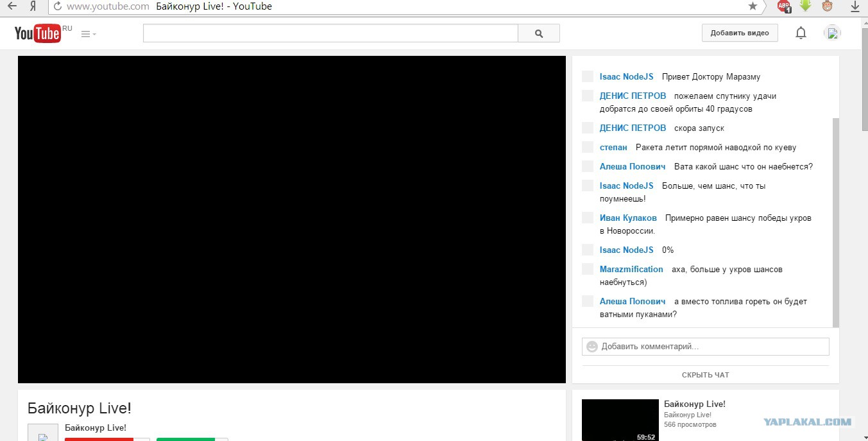Click the 'Добавить видео' upload button
Image resolution: width=868 pixels, height=441 pixels.
point(740,33)
